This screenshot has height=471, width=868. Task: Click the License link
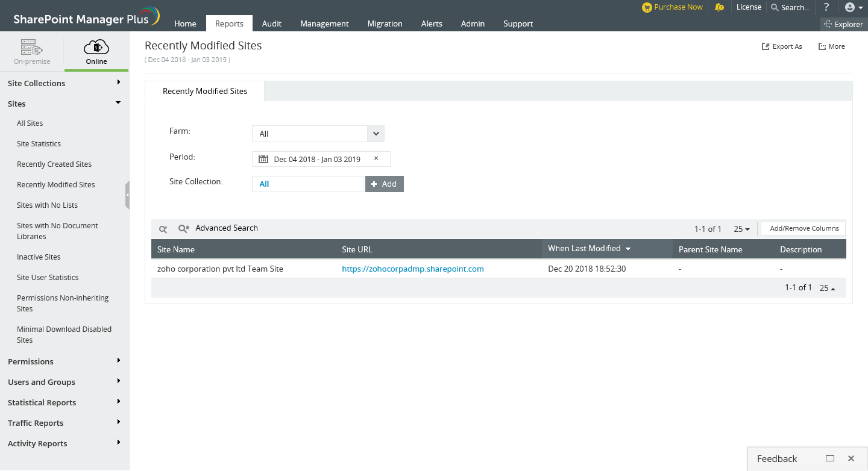click(749, 7)
